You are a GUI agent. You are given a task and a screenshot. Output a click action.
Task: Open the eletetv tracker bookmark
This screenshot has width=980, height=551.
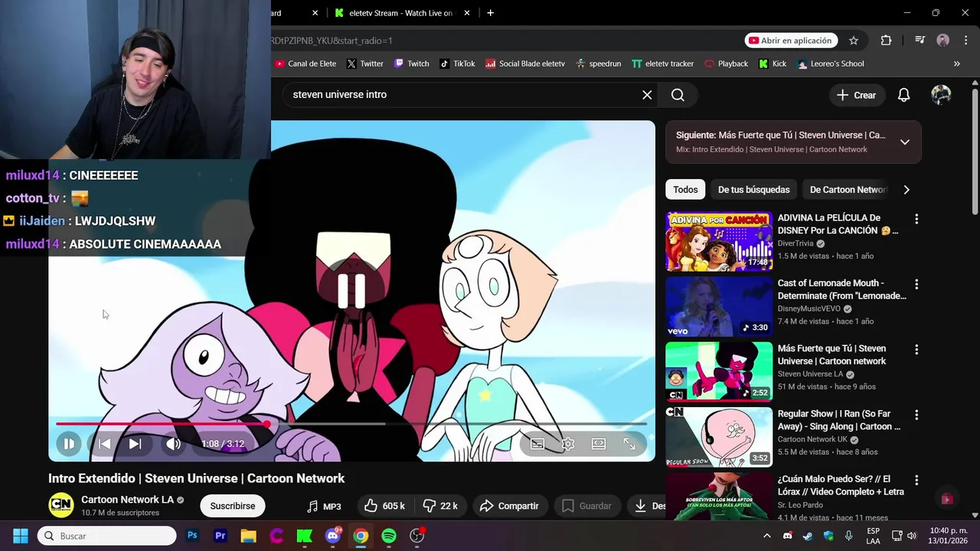pyautogui.click(x=662, y=64)
